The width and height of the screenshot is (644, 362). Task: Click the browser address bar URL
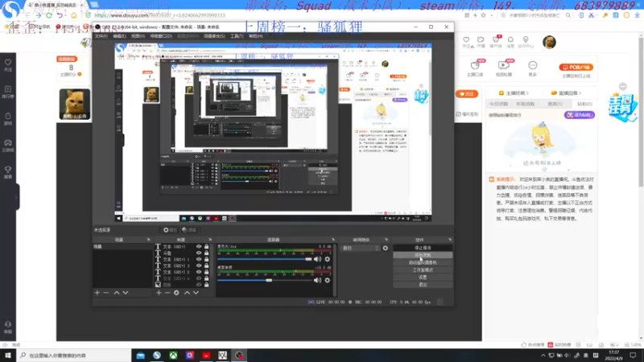pyautogui.click(x=160, y=15)
